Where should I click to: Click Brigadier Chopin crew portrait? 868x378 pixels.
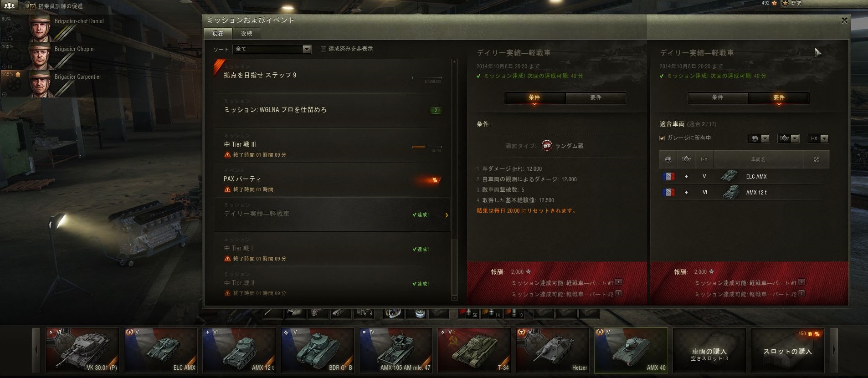pyautogui.click(x=40, y=56)
